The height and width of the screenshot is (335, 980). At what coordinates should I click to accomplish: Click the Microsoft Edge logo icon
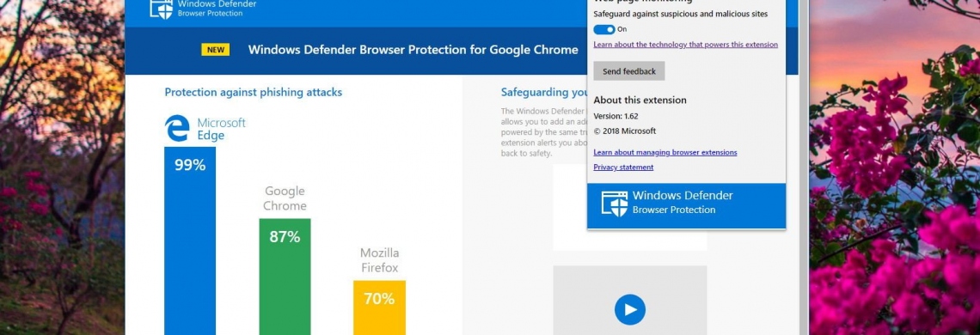coord(177,128)
